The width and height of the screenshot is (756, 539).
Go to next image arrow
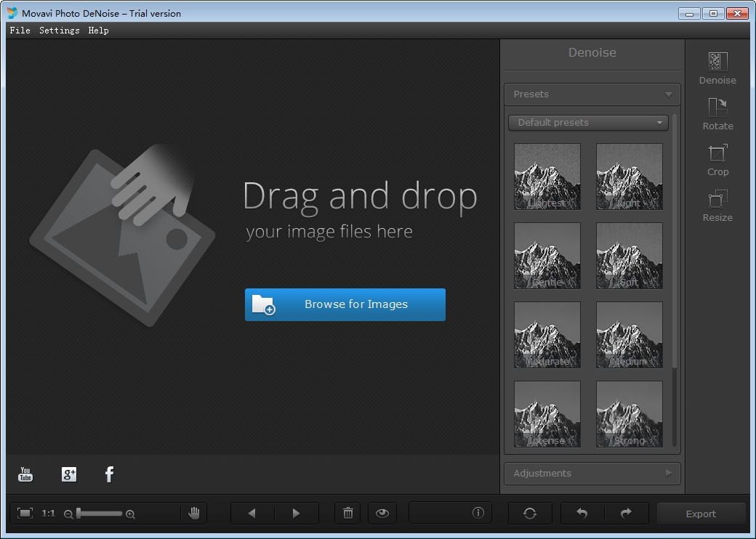pos(296,514)
